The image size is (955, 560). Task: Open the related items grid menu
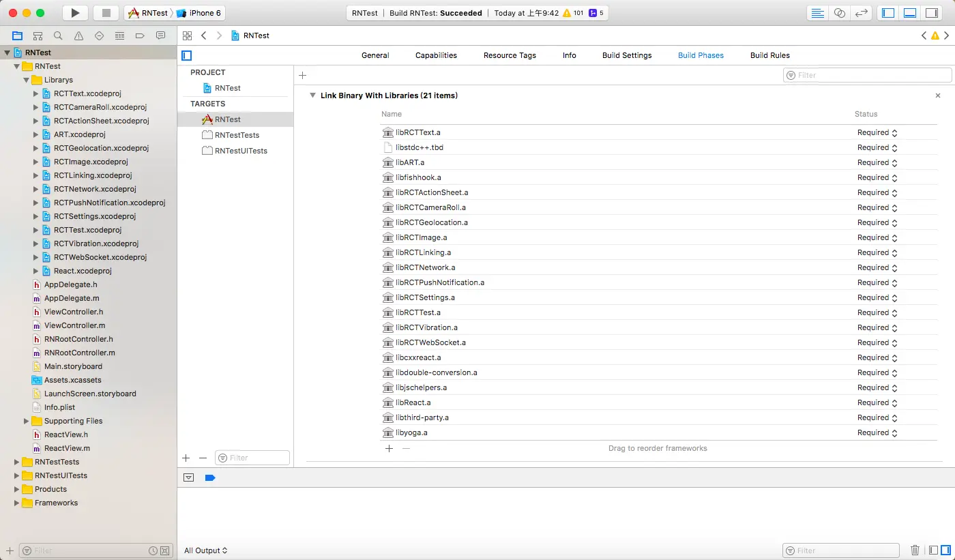[x=188, y=35]
